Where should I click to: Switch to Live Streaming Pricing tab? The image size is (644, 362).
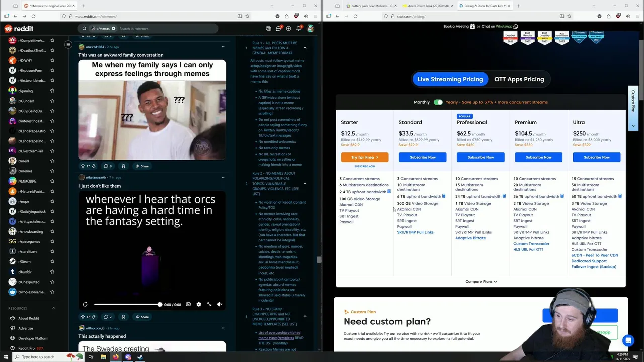(450, 79)
